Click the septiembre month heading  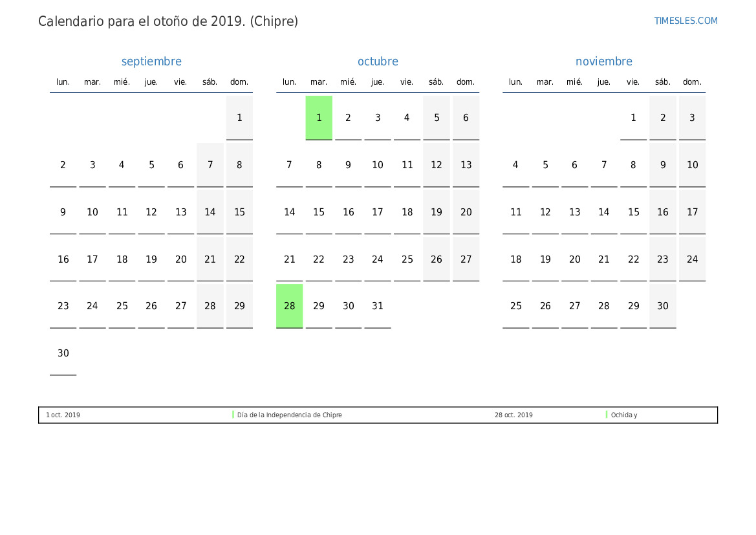(151, 61)
